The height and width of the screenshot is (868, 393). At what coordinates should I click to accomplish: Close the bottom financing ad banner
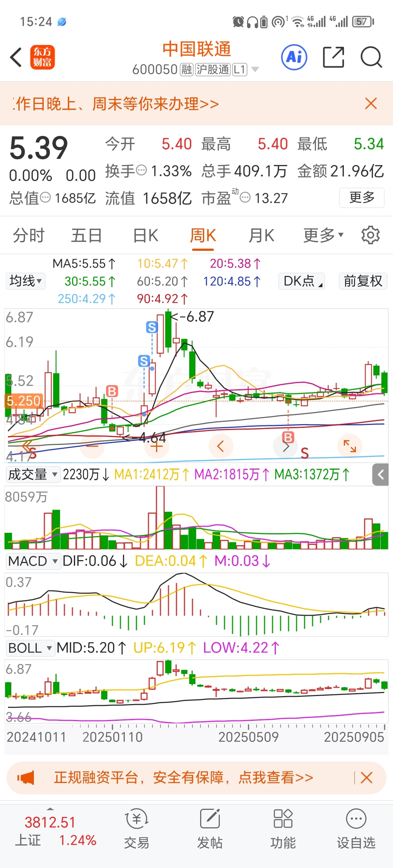click(366, 777)
